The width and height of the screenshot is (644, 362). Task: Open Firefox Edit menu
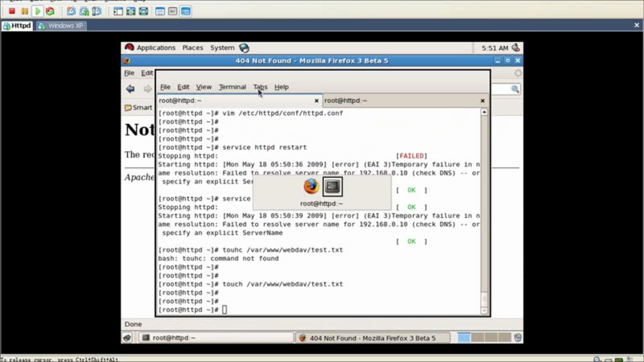click(x=147, y=73)
